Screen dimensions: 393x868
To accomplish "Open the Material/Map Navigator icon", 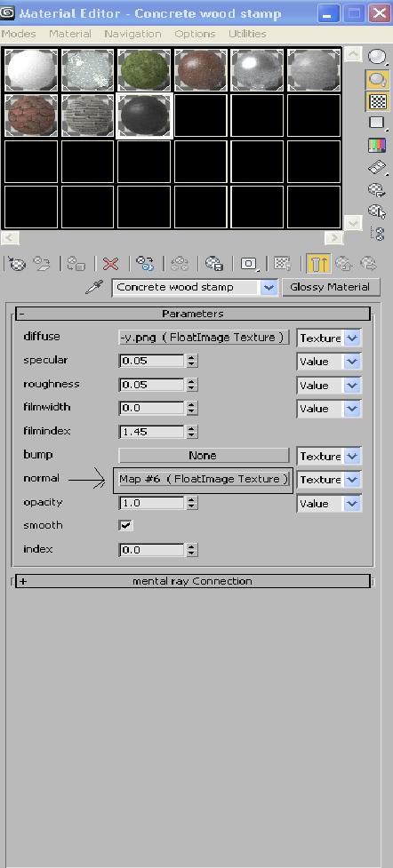I will click(x=378, y=234).
